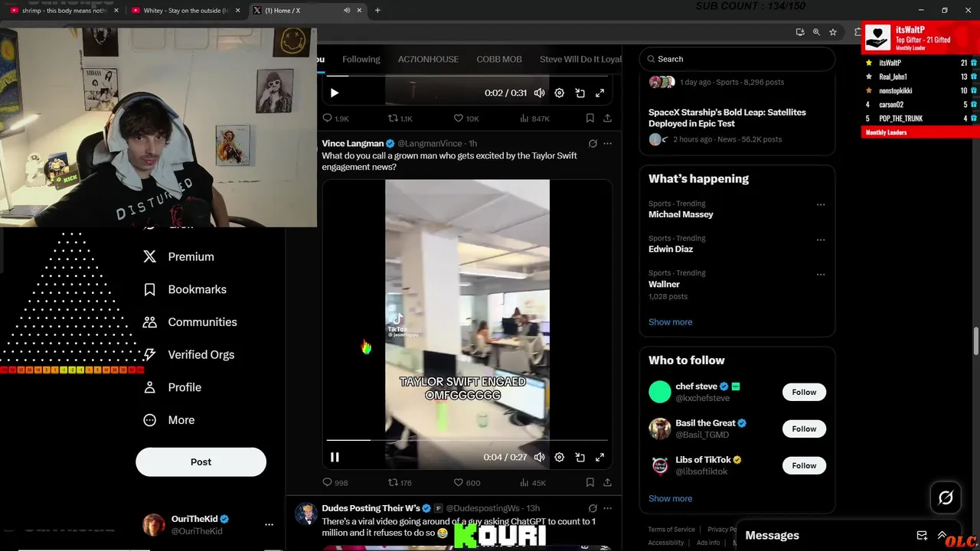Screen dimensions: 980x551
Task: Enable picture-in-picture on Taylor Swift video
Action: point(580,457)
